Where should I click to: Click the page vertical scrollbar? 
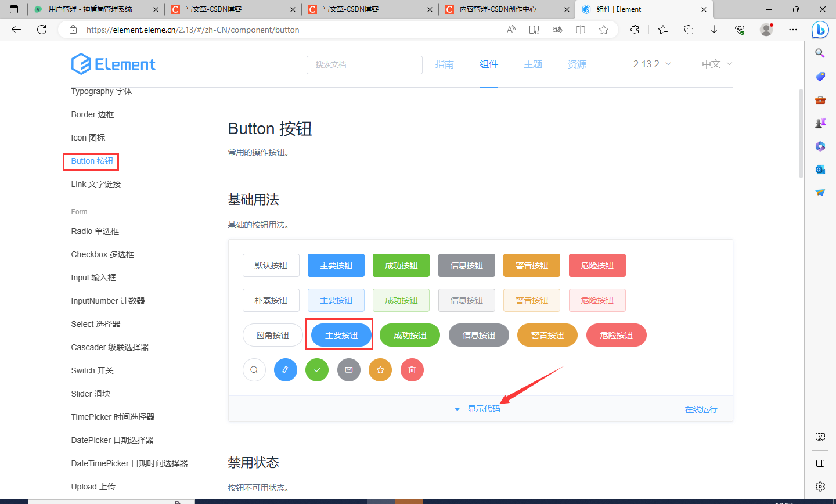[801, 134]
